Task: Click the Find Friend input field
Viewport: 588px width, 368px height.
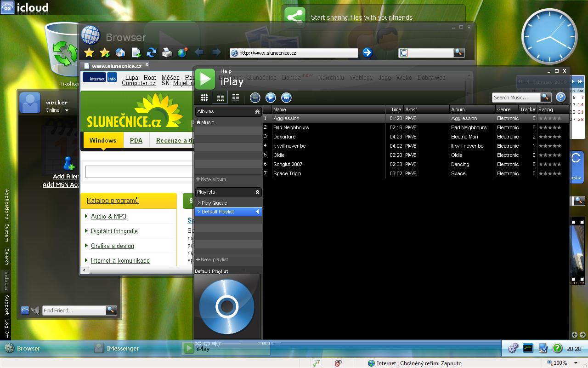Action: 74,310
